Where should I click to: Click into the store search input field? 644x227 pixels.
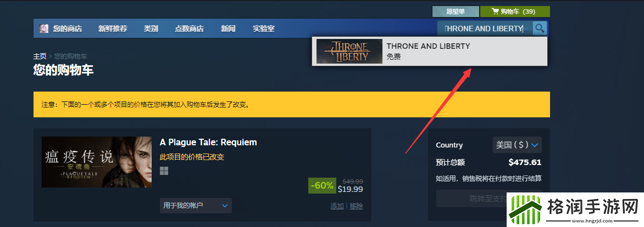tap(485, 29)
